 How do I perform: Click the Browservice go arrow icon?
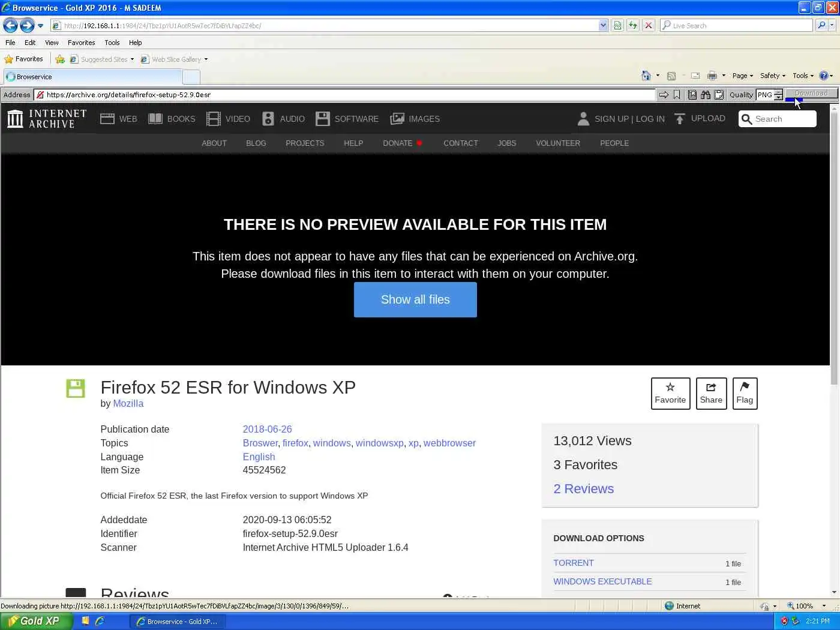(664, 95)
